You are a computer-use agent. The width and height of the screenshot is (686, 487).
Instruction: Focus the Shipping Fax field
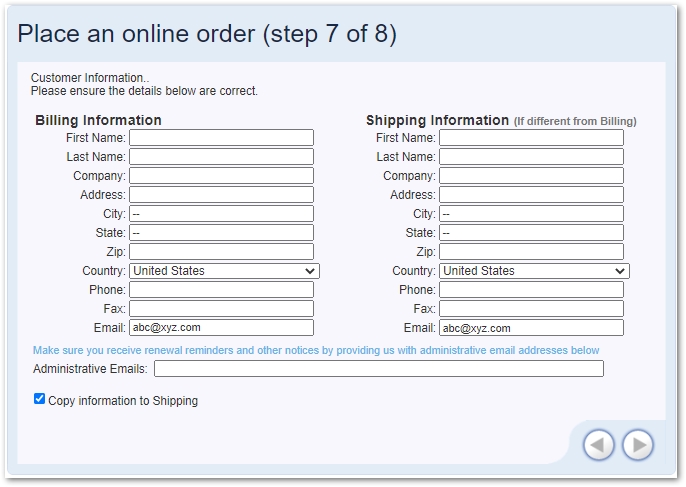(531, 309)
